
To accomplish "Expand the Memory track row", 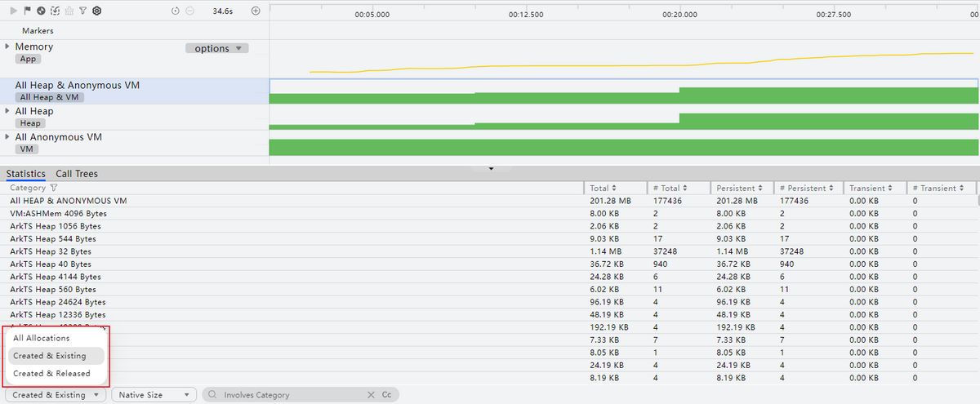I will [x=7, y=47].
